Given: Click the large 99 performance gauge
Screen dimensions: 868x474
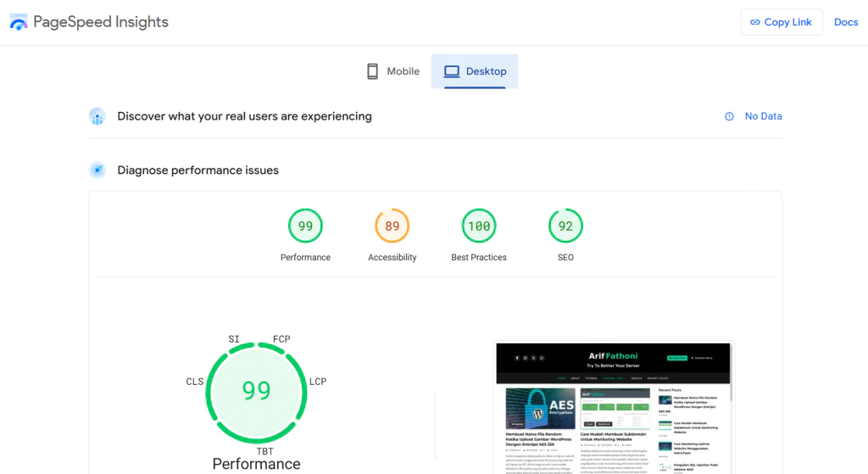Looking at the screenshot, I should [256, 393].
